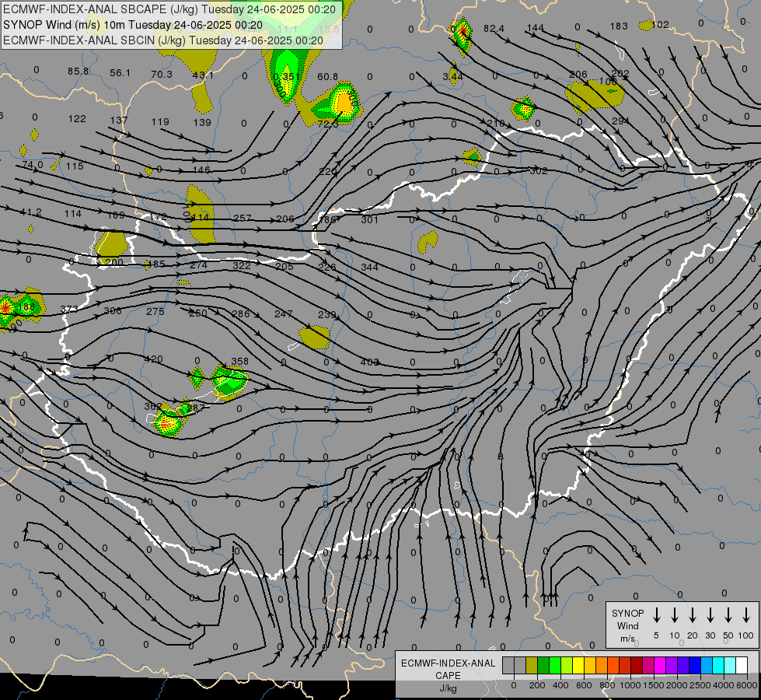Click the 420 CAPE value on map

153,359
